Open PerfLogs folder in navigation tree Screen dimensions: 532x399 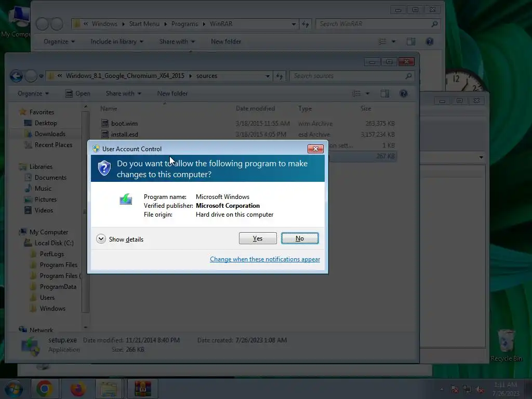(51, 254)
